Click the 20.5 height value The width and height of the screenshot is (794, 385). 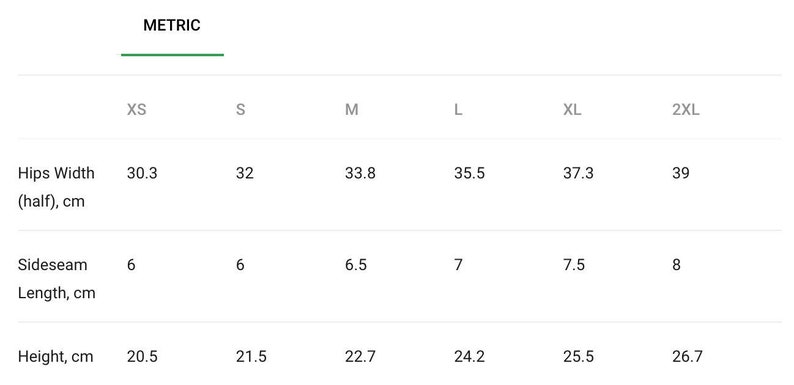pyautogui.click(x=142, y=357)
